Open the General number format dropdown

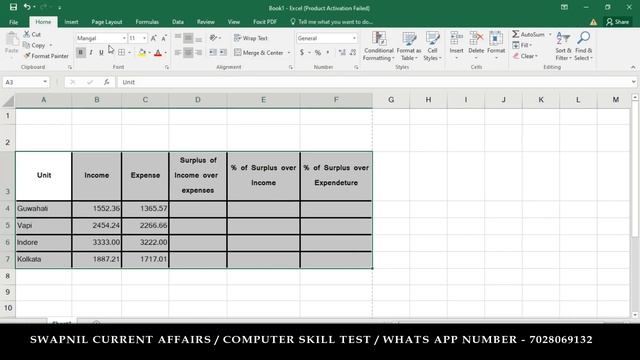354,38
